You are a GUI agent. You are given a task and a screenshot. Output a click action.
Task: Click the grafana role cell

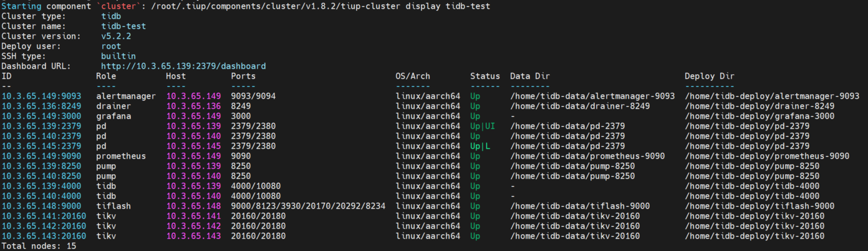(x=113, y=116)
